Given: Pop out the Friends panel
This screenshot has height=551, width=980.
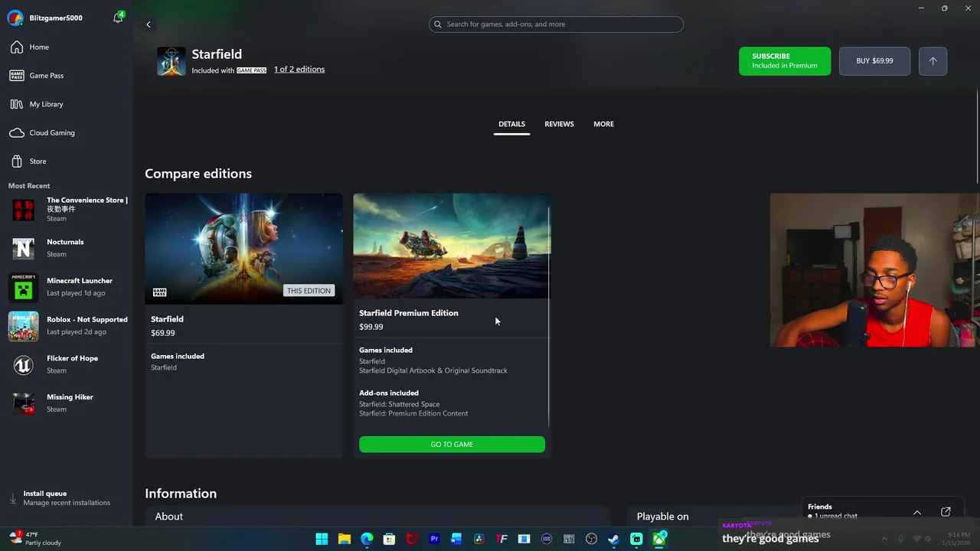Looking at the screenshot, I should point(946,512).
